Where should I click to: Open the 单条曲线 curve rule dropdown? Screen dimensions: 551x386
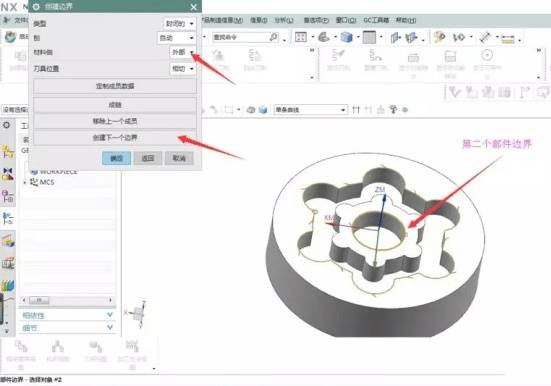[x=310, y=110]
